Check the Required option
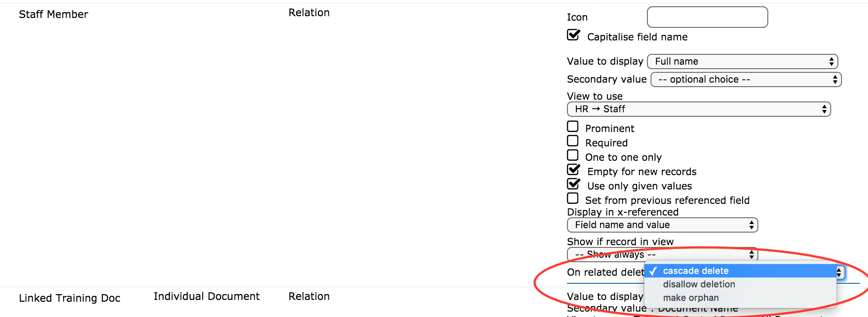Viewport: 868px width, 317px height. [573, 141]
